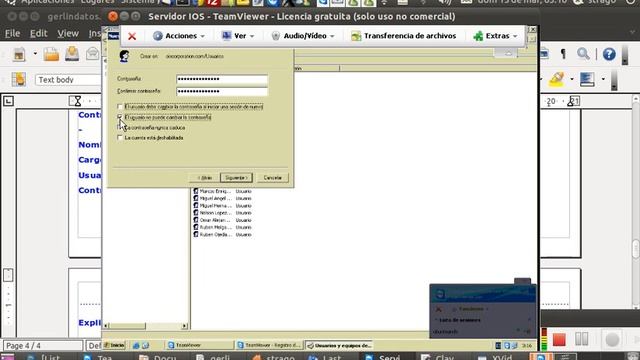Click the red stop recording button
Screen dimensions: 640x360
coord(559,340)
